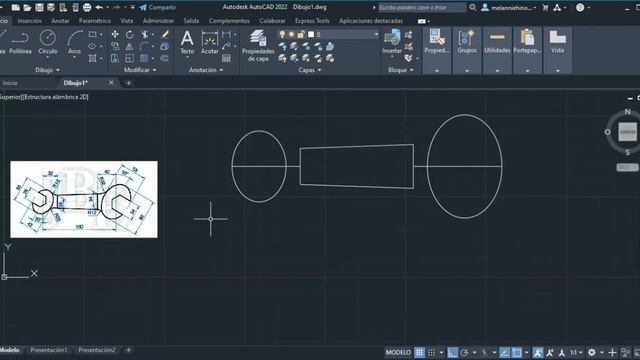The image size is (640, 360).
Task: Open file via the quick access folder icon
Action: tap(27, 7)
